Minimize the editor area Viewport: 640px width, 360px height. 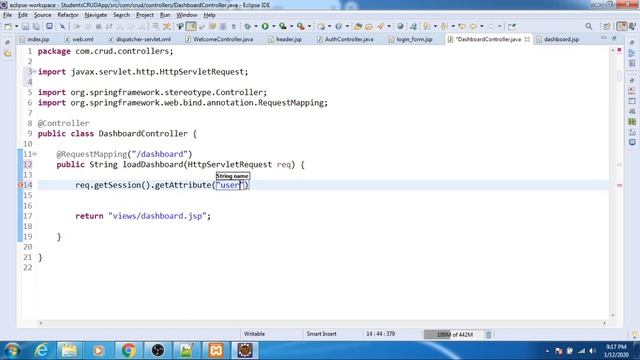604,38
